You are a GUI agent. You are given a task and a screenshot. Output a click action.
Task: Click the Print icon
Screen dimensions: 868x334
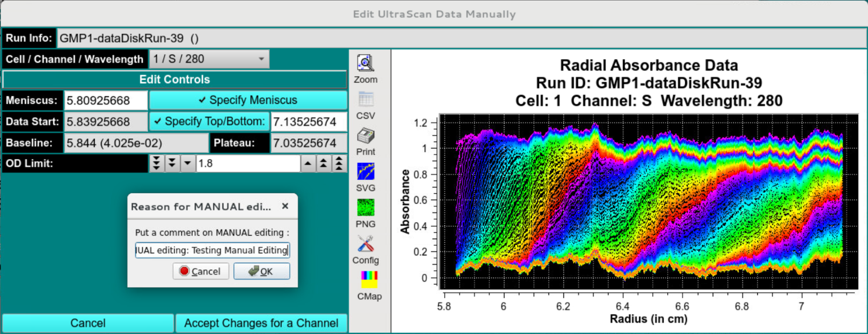365,136
